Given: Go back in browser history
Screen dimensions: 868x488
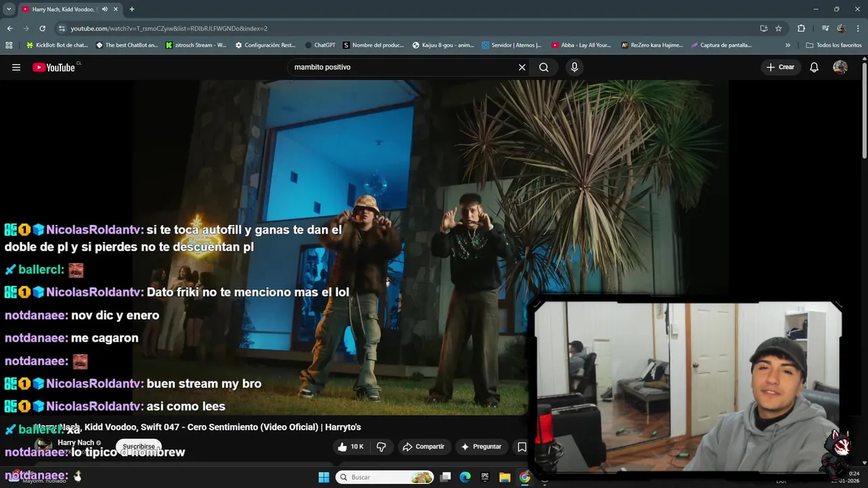Looking at the screenshot, I should [9, 28].
